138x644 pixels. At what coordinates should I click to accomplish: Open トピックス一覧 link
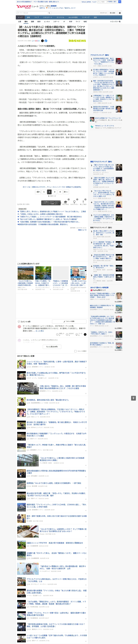coord(115,21)
